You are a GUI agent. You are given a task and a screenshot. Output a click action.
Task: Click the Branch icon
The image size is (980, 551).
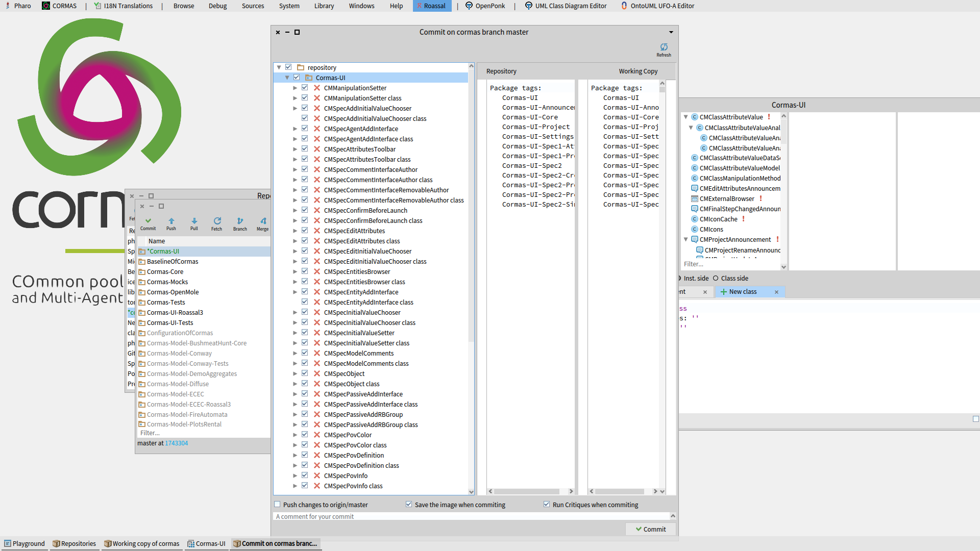(x=240, y=221)
